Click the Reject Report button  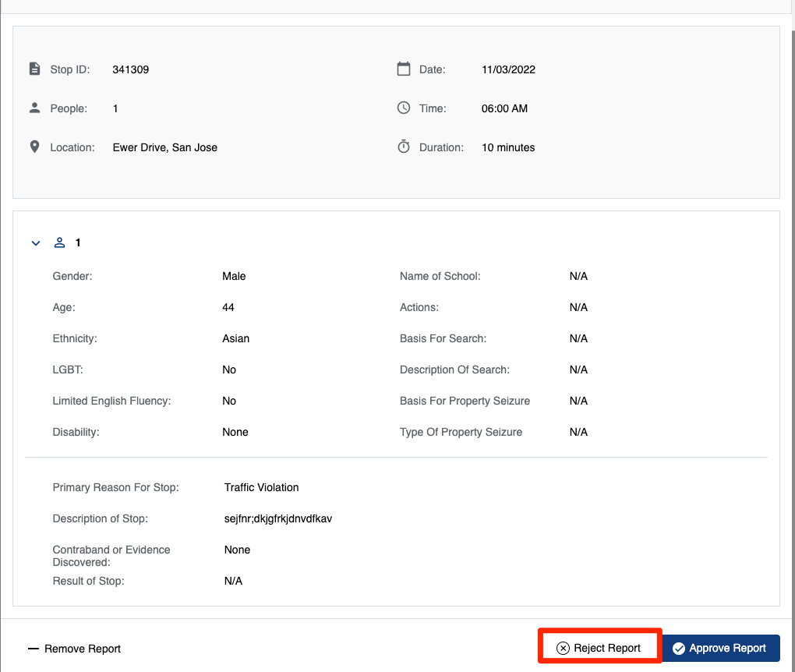(x=599, y=646)
